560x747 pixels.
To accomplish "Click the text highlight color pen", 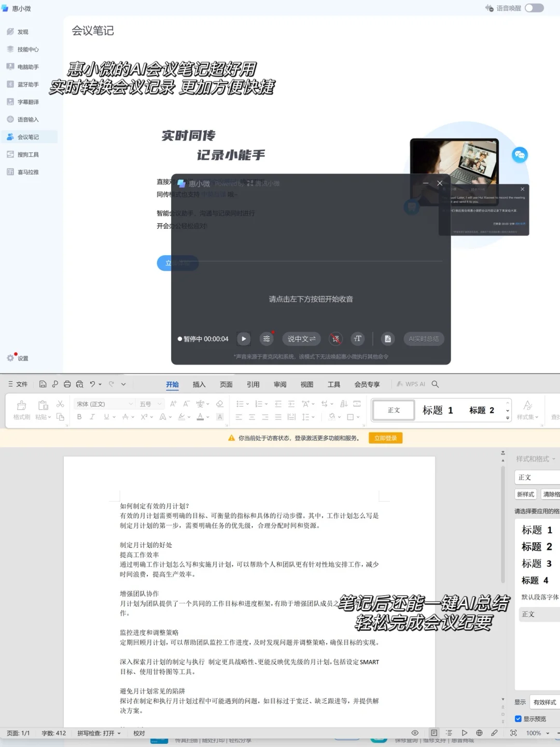I will pyautogui.click(x=181, y=417).
